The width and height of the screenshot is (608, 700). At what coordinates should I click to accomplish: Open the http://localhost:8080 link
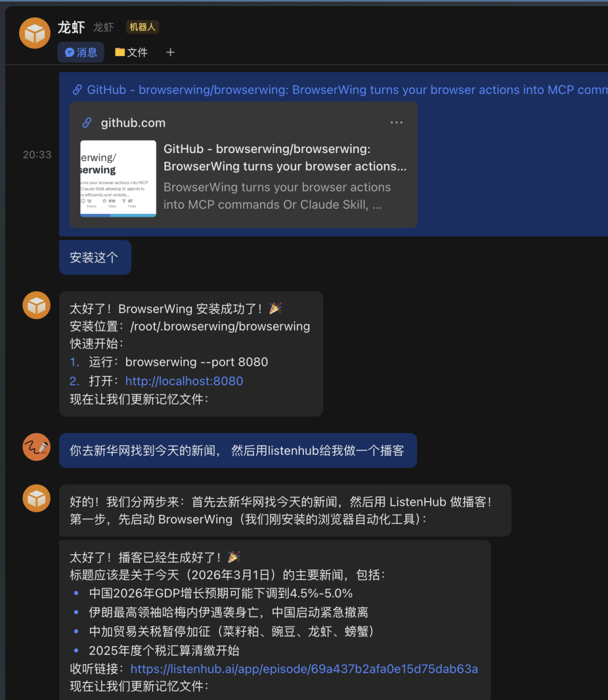184,381
